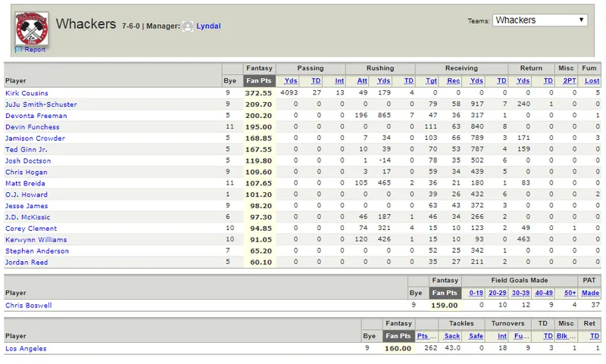Open Jesse James player page
606x364 pixels.
(27, 206)
